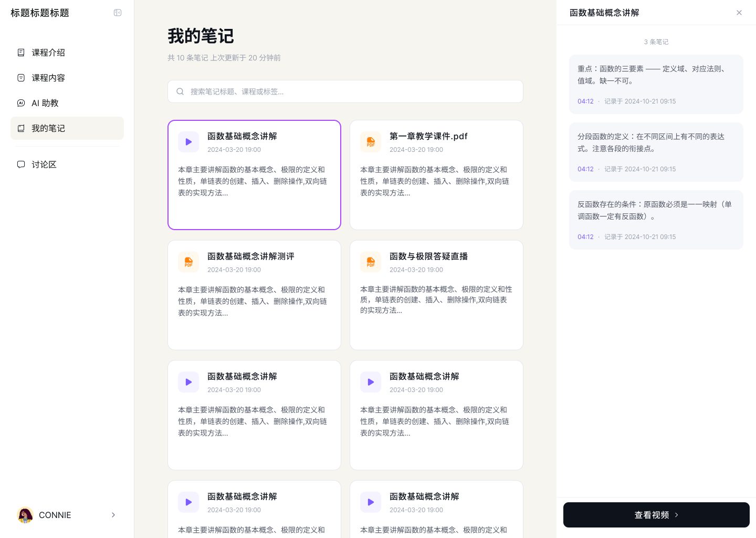Collapse the sidebar with the panel toggle icon
The width and height of the screenshot is (756, 538).
click(118, 13)
